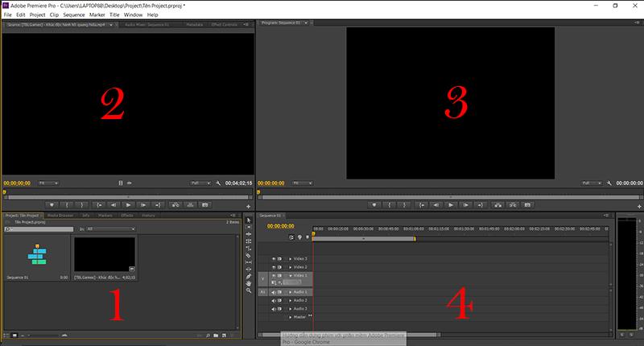Select the Zoom magnifier tool
Screen dimensions: 644x346
pyautogui.click(x=249, y=290)
